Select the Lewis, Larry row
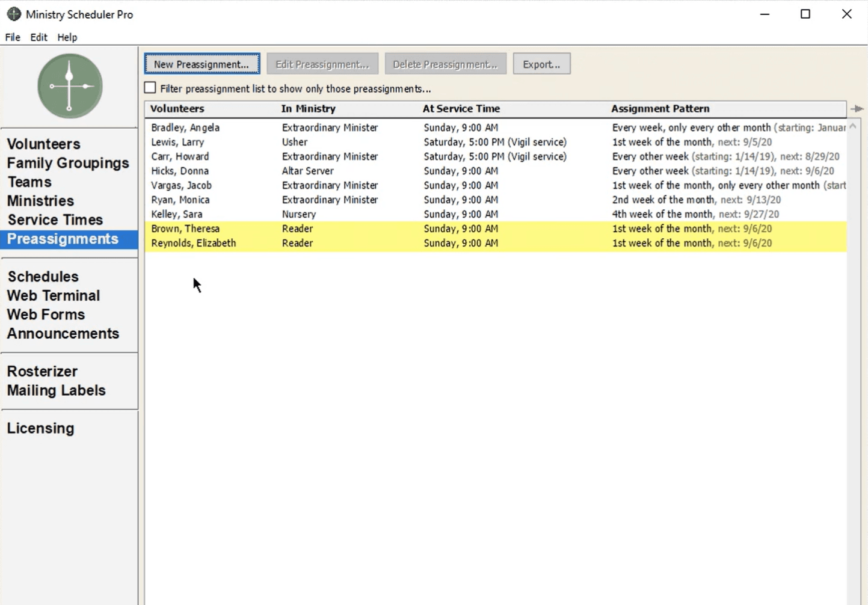868x605 pixels. tap(496, 142)
